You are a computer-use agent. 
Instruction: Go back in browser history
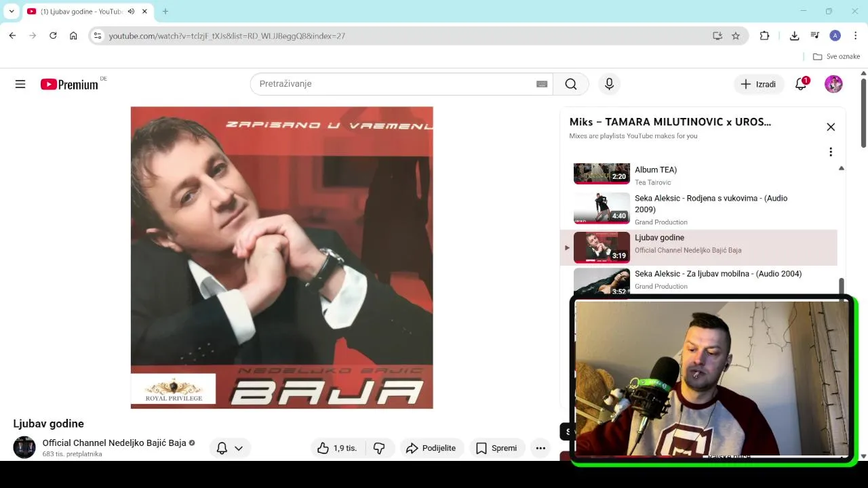coord(12,36)
